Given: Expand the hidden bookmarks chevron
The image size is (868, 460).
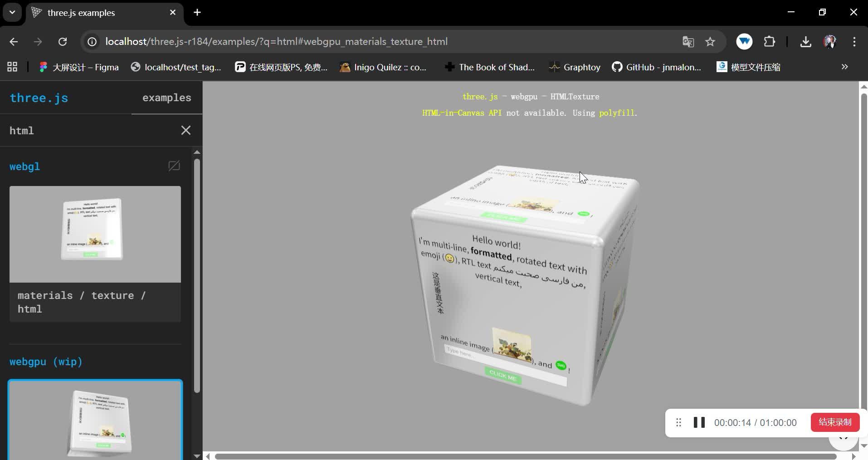Looking at the screenshot, I should pyautogui.click(x=844, y=67).
